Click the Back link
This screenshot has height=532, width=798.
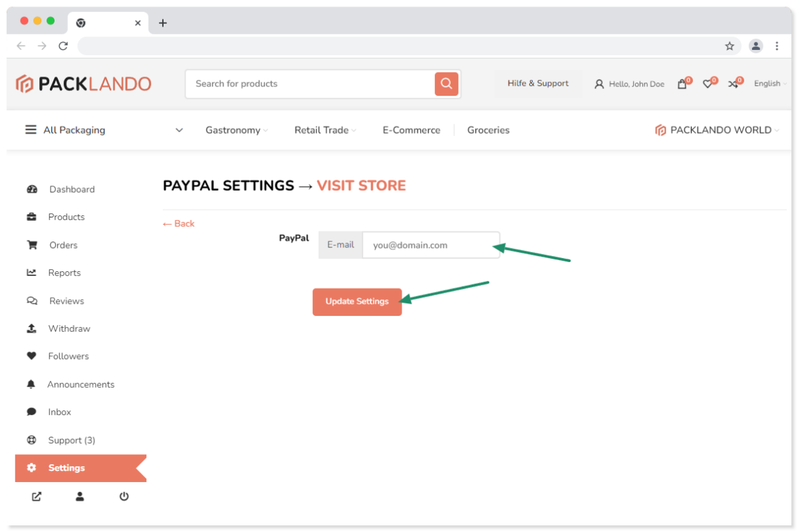[179, 223]
